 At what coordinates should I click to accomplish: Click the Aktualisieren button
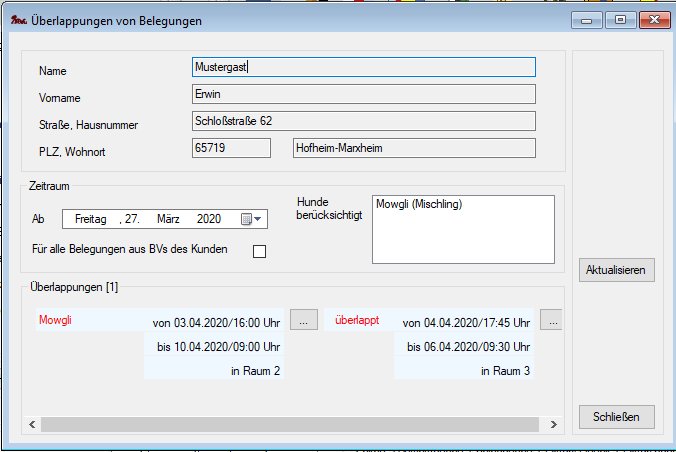click(x=616, y=270)
